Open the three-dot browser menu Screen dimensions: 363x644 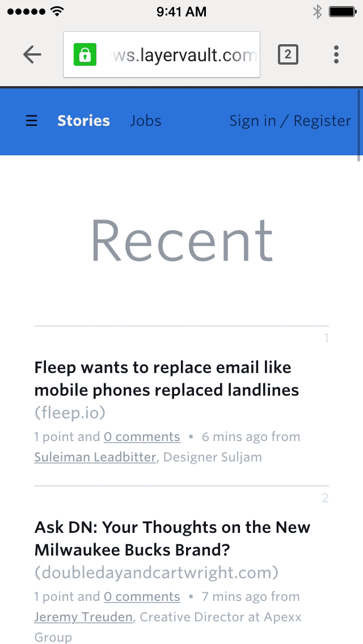pyautogui.click(x=336, y=54)
